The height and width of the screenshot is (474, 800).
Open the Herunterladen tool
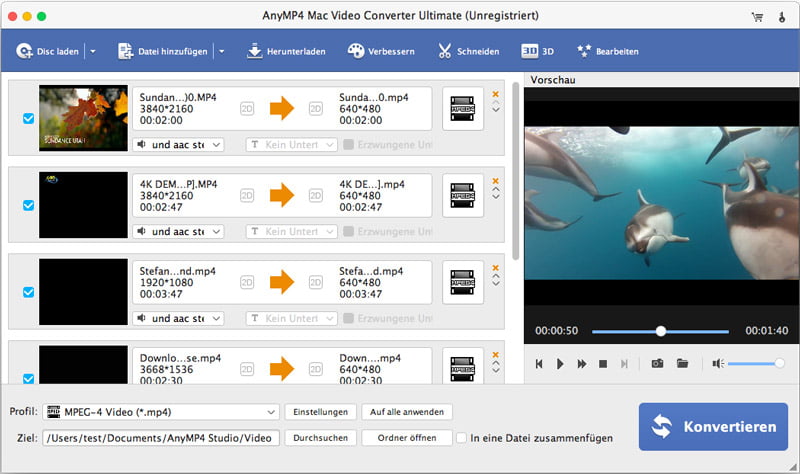286,51
